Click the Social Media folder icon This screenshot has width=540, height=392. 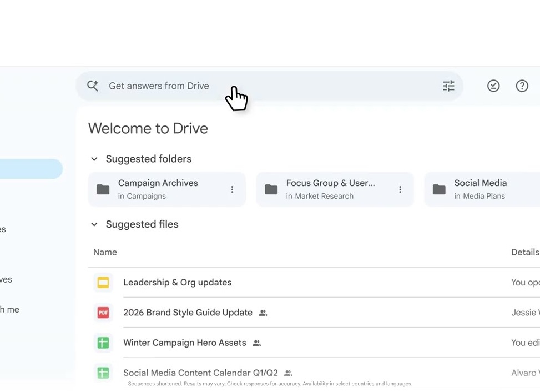439,189
